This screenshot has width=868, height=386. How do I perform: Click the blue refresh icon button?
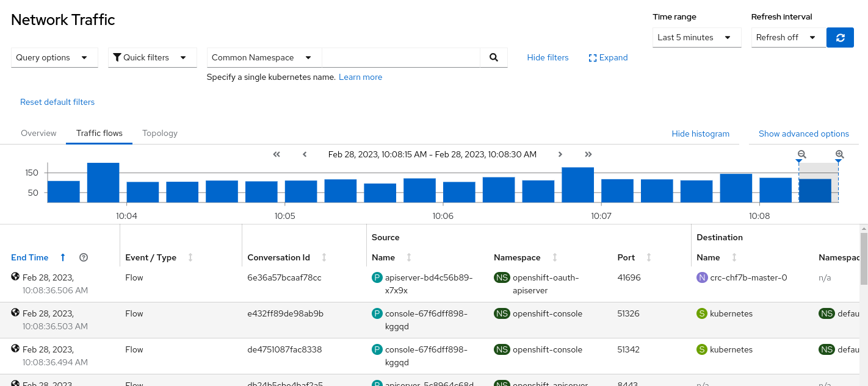(x=840, y=37)
